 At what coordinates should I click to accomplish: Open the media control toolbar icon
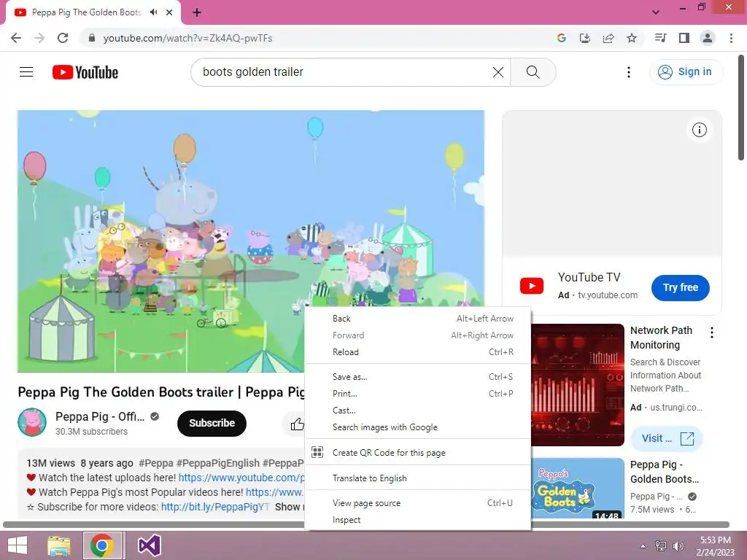click(660, 38)
